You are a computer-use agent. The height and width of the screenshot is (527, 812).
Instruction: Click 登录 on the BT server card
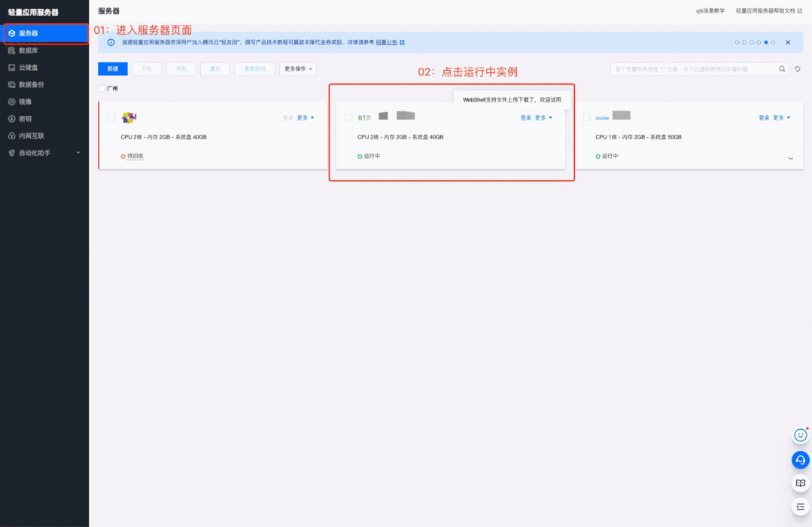click(525, 117)
